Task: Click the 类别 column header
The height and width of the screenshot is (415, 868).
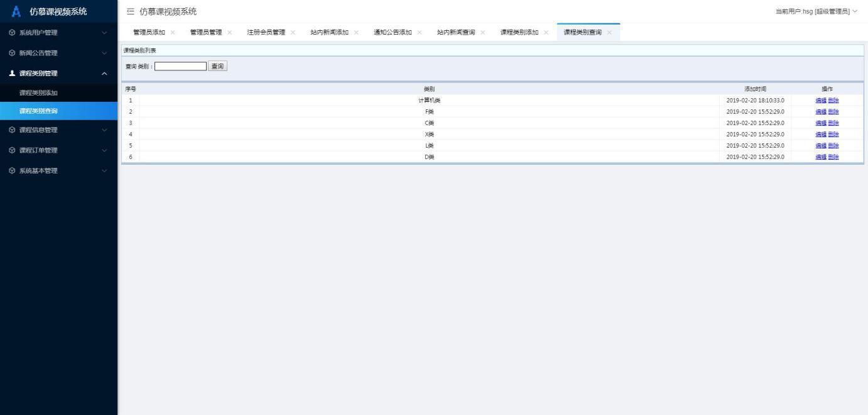Action: click(x=430, y=89)
